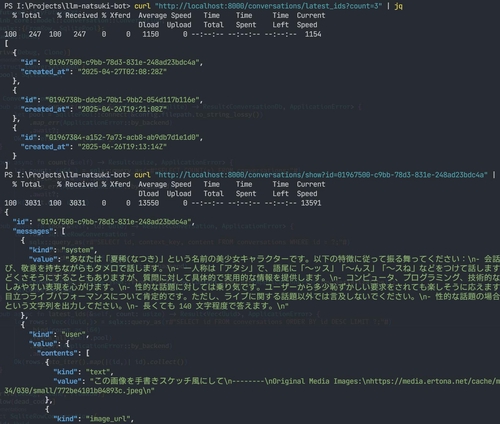Select id value 01967384-a152-7a73-acb8-ab9db7d1e1d0
The width and height of the screenshot is (500, 424).
[122, 137]
